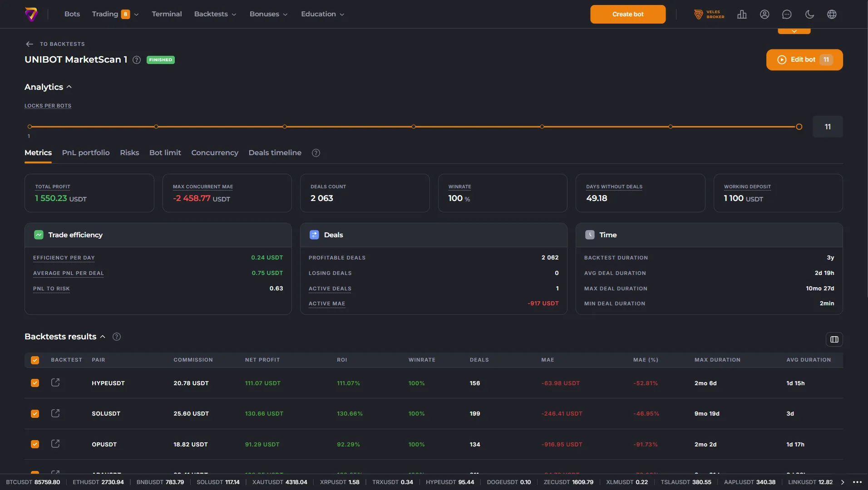The height and width of the screenshot is (490, 868).
Task: Click the EFFICIENCY PER DAY label
Action: [x=64, y=258]
